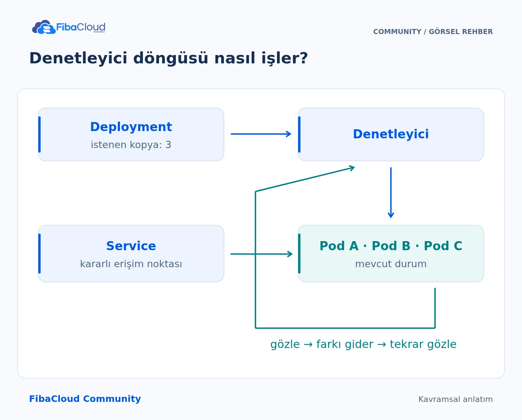Viewport: 522px width, 420px height.
Task: Click the 'COMMUNITY / GÖRSEL REHBER' label
Action: (x=433, y=31)
